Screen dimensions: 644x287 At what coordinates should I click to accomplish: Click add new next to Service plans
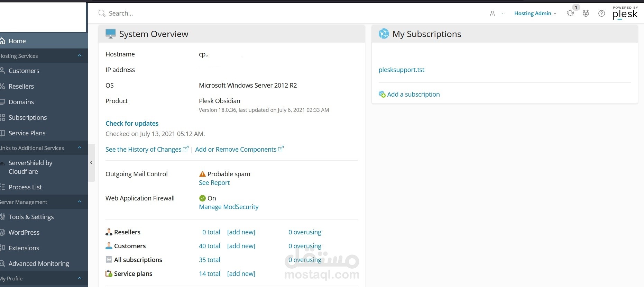[241, 273]
